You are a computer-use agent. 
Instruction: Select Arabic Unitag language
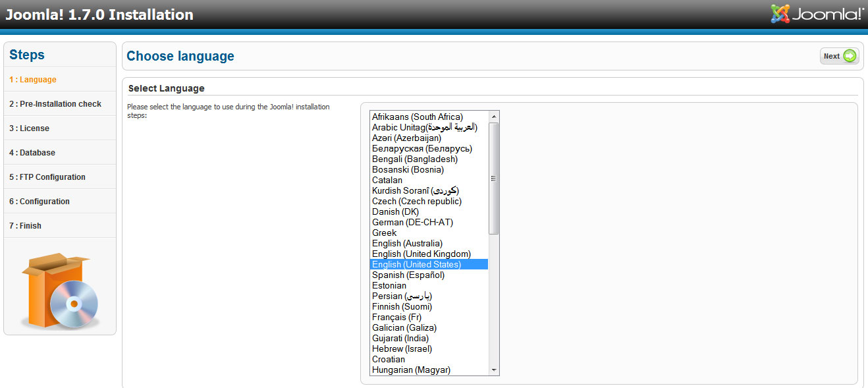pos(429,128)
